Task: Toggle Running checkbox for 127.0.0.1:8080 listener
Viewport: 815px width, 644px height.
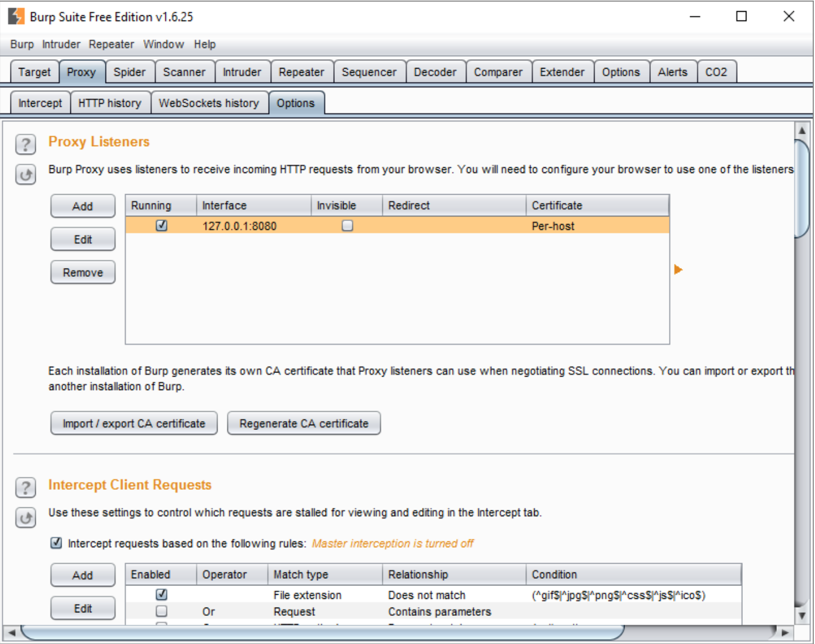Action: point(162,226)
